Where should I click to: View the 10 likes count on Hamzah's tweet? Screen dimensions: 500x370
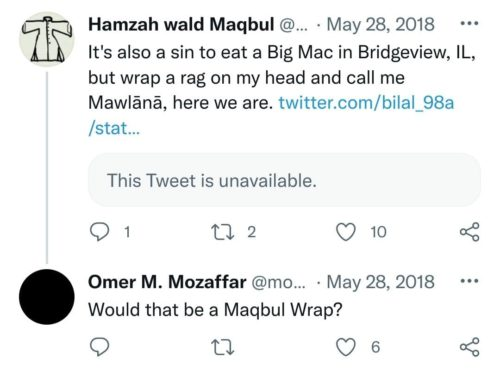tap(378, 232)
